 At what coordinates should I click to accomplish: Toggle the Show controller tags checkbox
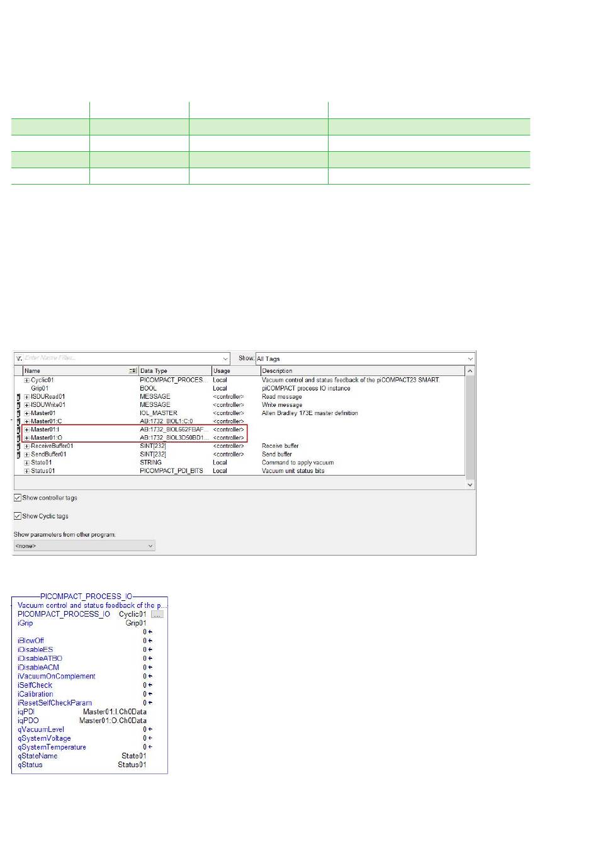(x=18, y=498)
